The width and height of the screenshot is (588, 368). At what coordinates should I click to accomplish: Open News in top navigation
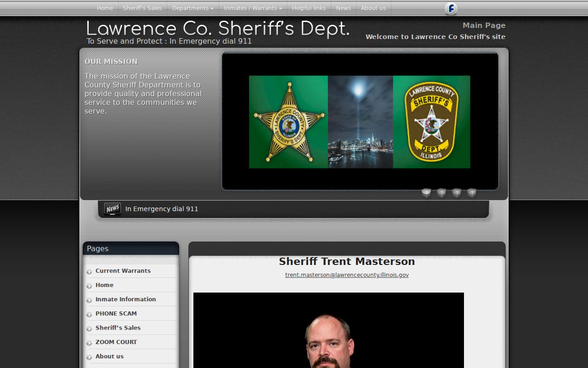click(344, 8)
